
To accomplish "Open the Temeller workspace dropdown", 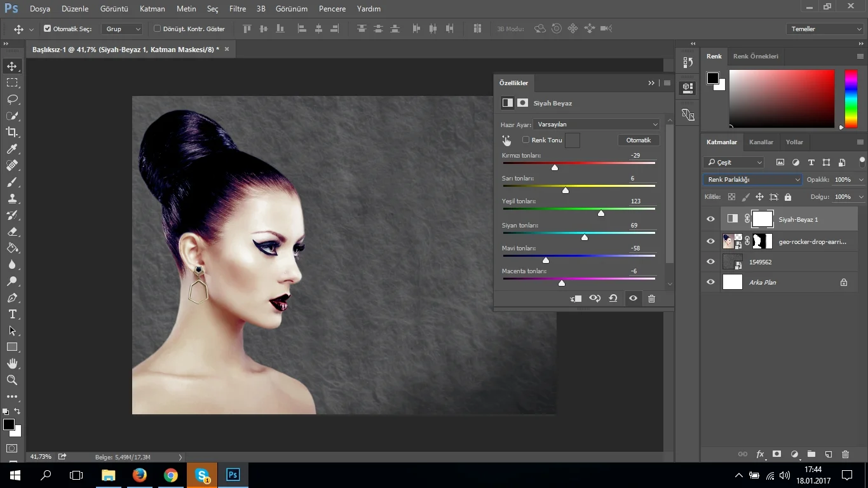I will [825, 29].
